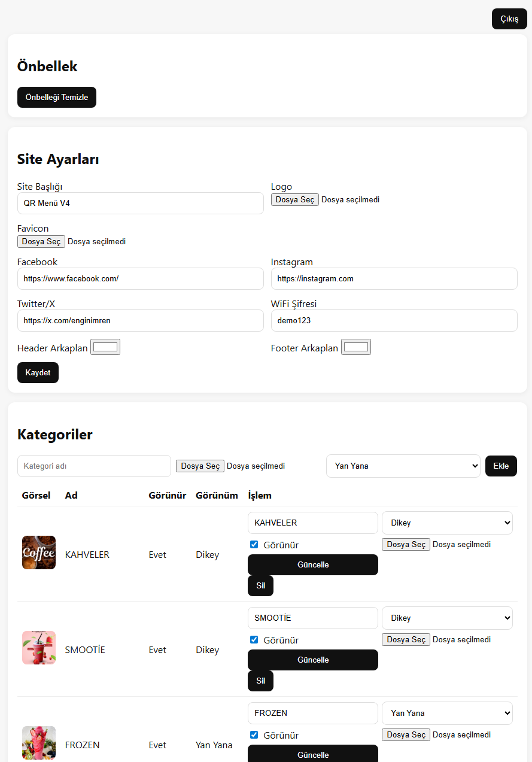
Task: Open the Dikey view dropdown for SMOOTİE
Action: coord(447,618)
